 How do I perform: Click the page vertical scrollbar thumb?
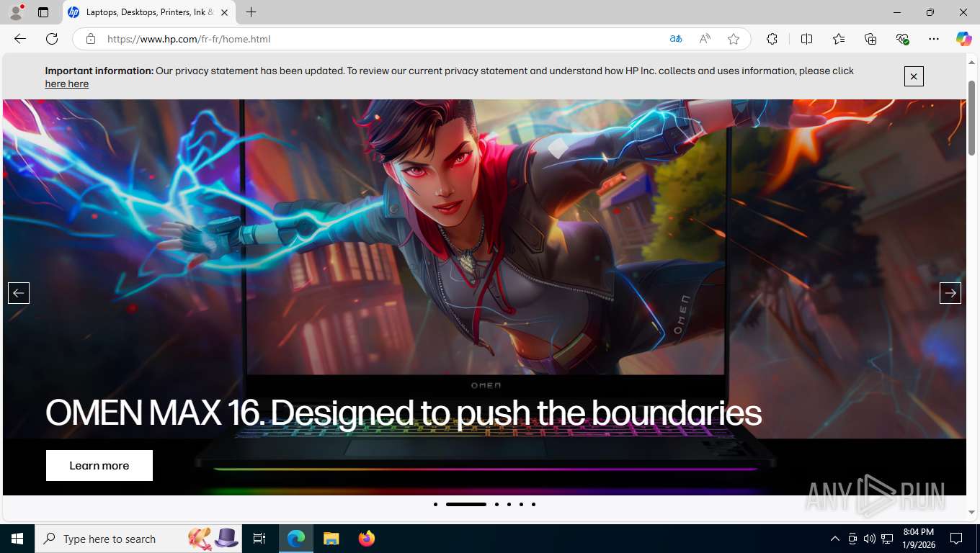tap(972, 117)
